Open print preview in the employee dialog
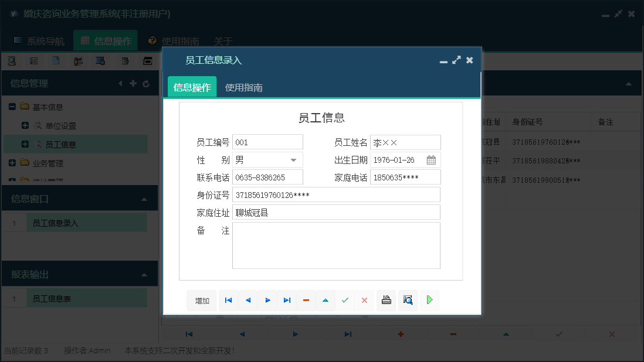 [408, 300]
